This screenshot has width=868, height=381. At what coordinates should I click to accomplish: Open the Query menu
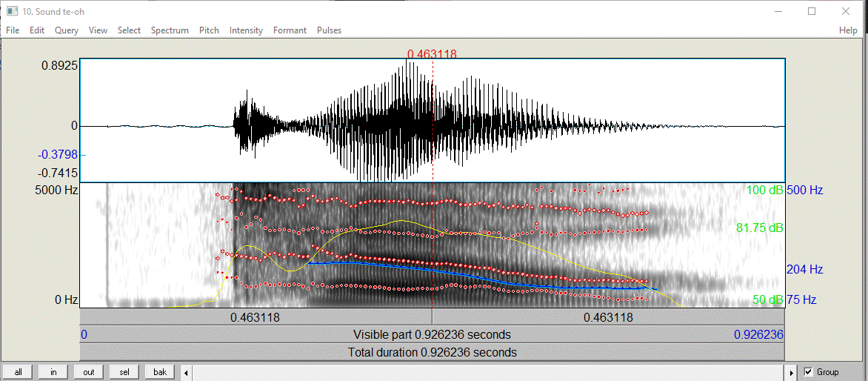tap(67, 30)
